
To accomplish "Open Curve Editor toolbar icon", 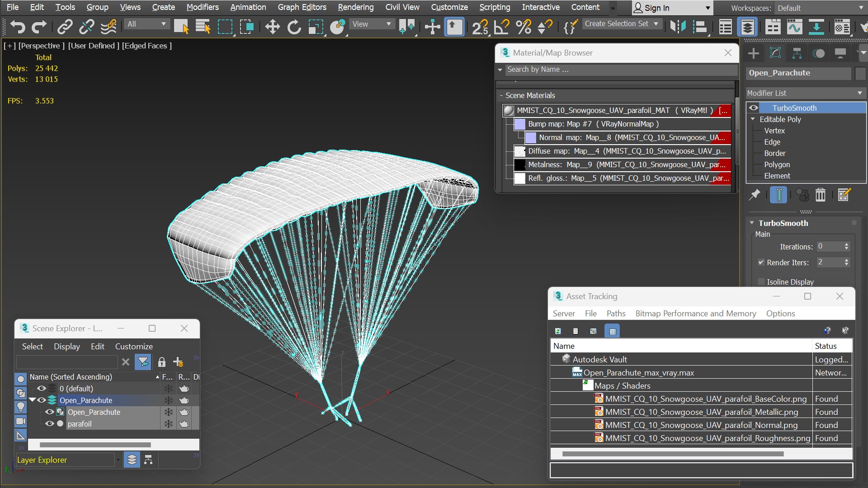I will coord(794,27).
